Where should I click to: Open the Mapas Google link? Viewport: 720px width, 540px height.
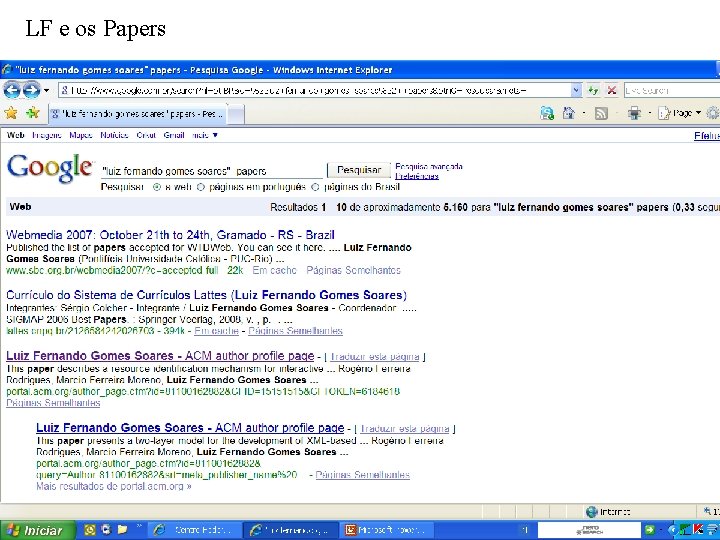[x=81, y=135]
